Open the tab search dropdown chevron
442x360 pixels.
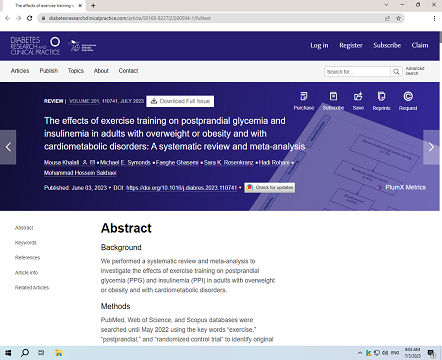pyautogui.click(x=386, y=5)
